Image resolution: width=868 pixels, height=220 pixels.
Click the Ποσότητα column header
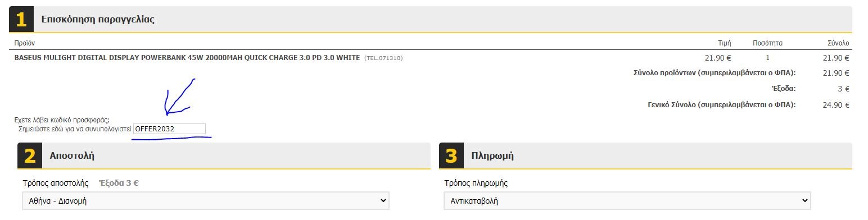(x=767, y=43)
